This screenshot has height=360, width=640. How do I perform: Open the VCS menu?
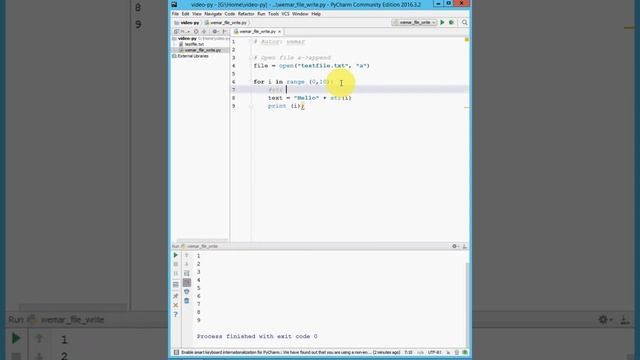(285, 14)
